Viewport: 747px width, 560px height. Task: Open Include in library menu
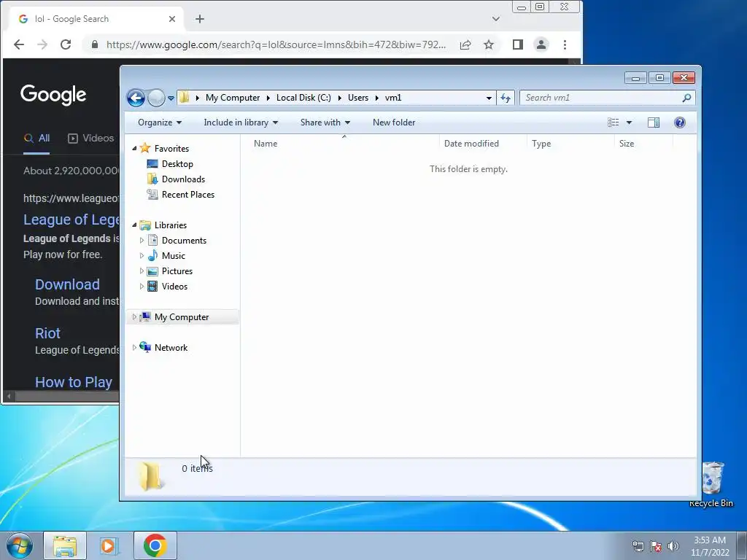pos(241,122)
